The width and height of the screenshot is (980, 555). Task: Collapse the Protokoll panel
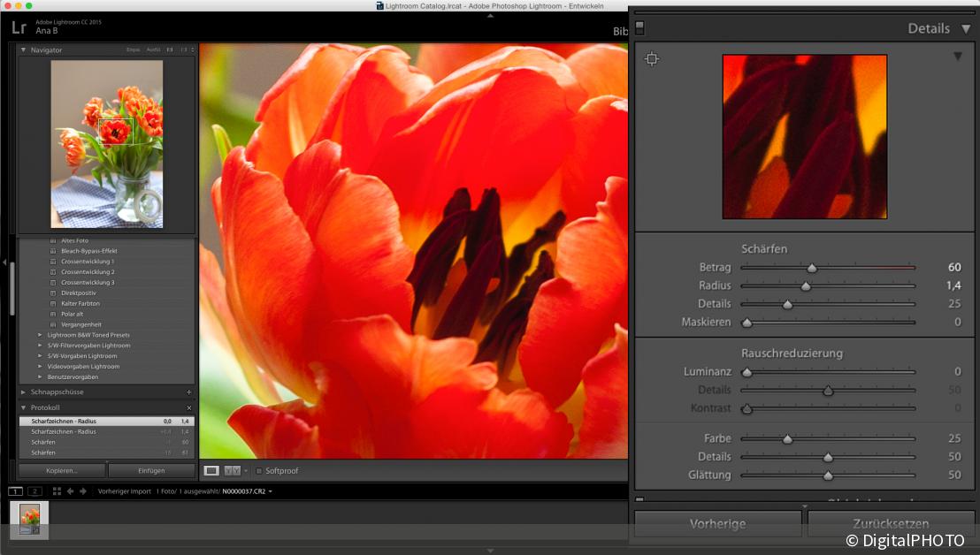click(23, 407)
